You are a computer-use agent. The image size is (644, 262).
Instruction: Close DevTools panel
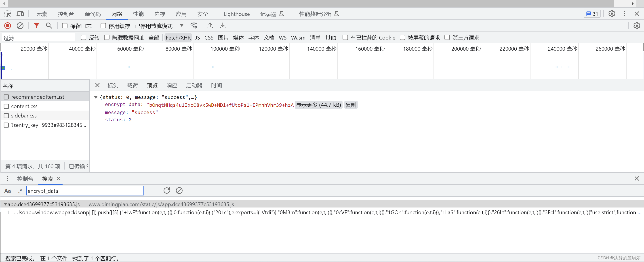[636, 14]
